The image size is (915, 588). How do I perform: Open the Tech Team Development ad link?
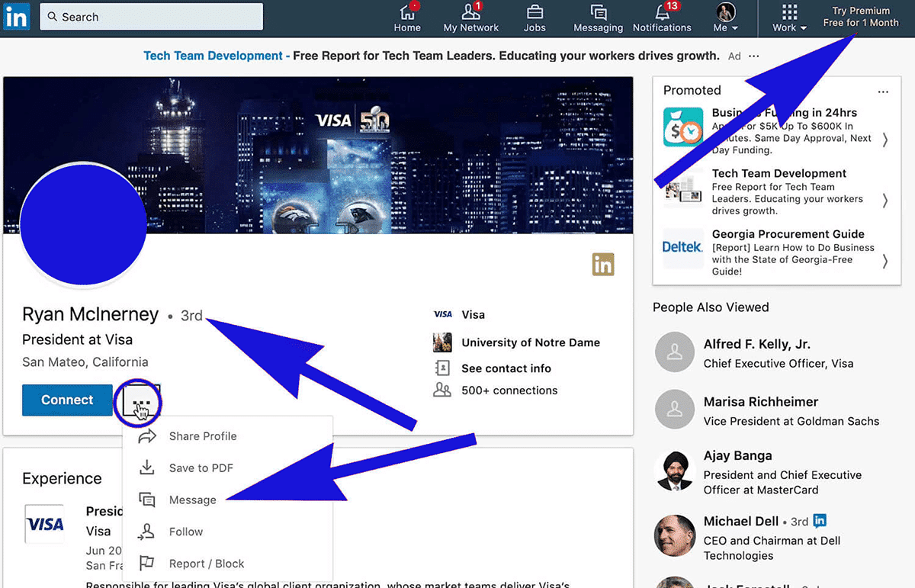213,56
